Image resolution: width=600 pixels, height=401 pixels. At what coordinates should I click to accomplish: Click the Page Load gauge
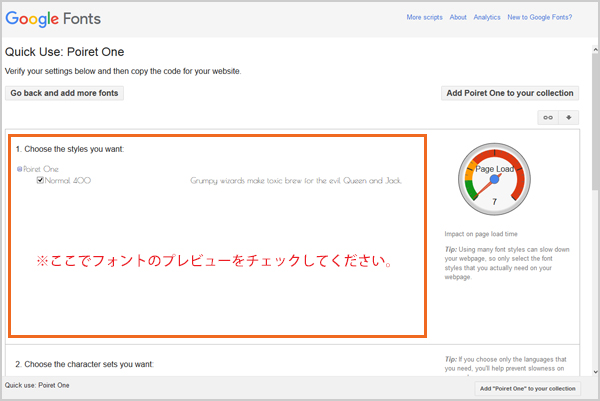click(x=494, y=179)
